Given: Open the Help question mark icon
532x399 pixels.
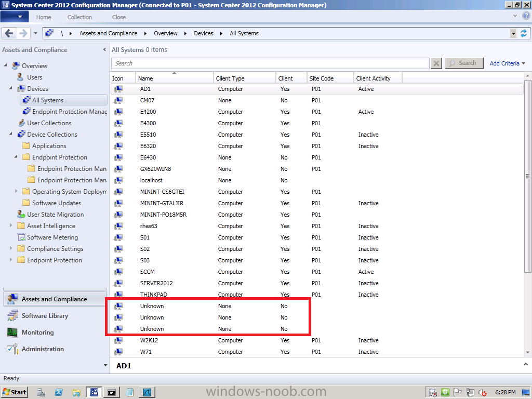Looking at the screenshot, I should [x=526, y=16].
